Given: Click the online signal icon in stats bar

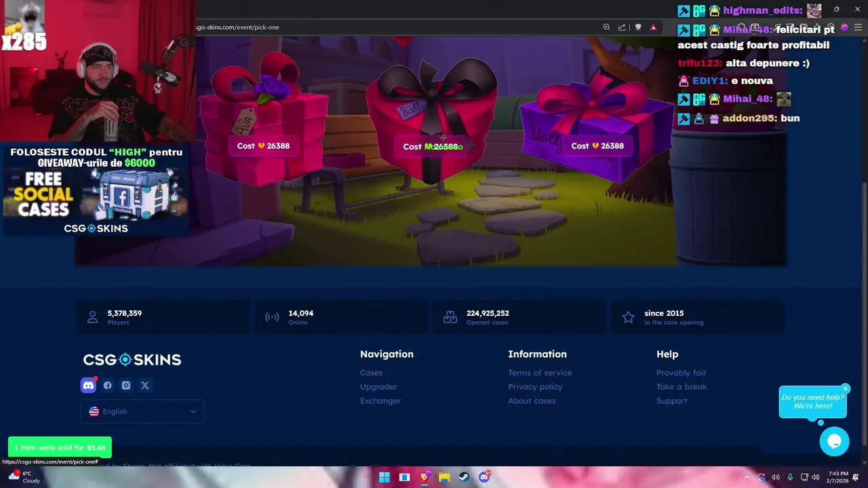Looking at the screenshot, I should click(x=272, y=317).
